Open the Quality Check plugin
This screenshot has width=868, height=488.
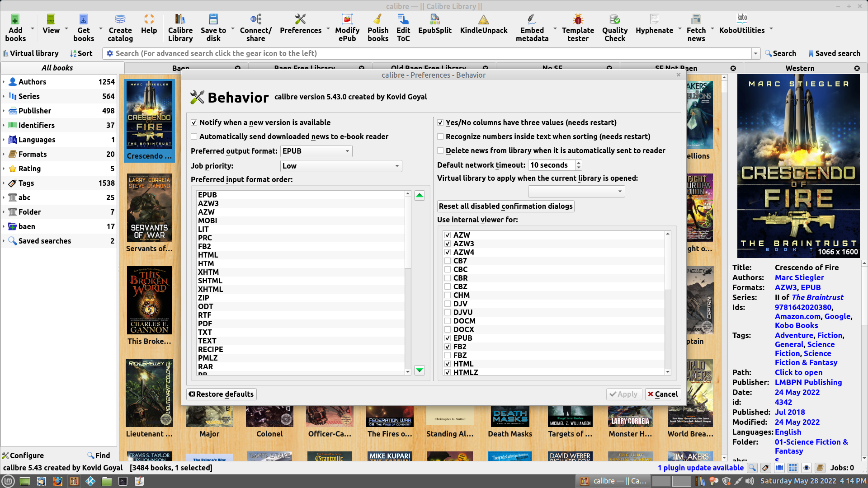click(614, 27)
